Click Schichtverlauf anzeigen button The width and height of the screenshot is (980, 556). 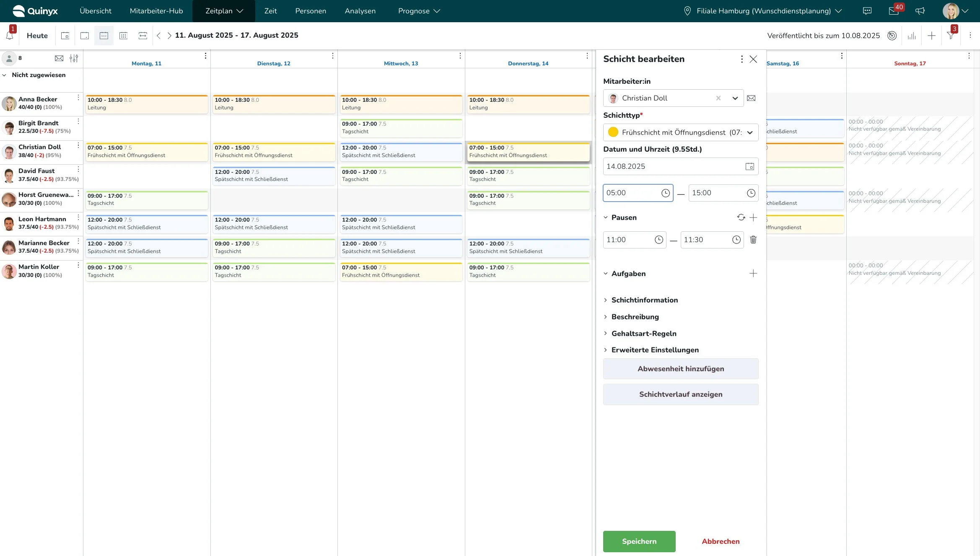pyautogui.click(x=680, y=394)
